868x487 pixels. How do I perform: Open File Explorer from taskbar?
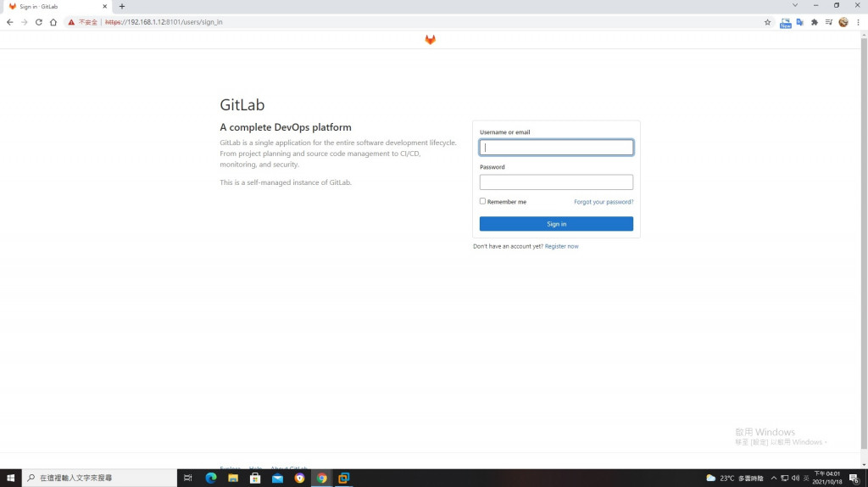[x=233, y=478]
